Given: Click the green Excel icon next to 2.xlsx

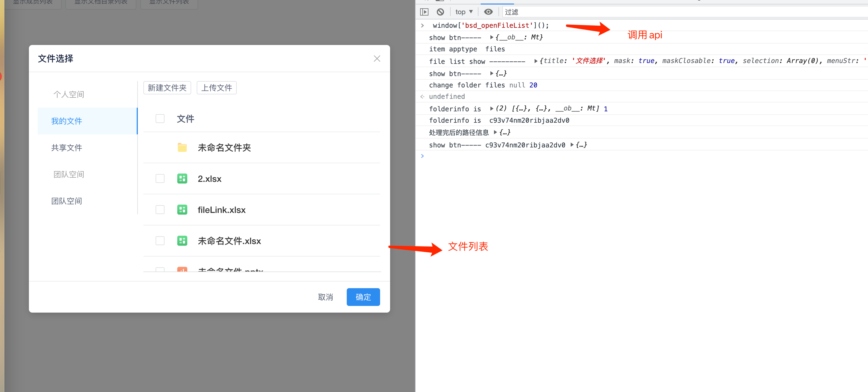Looking at the screenshot, I should [182, 179].
